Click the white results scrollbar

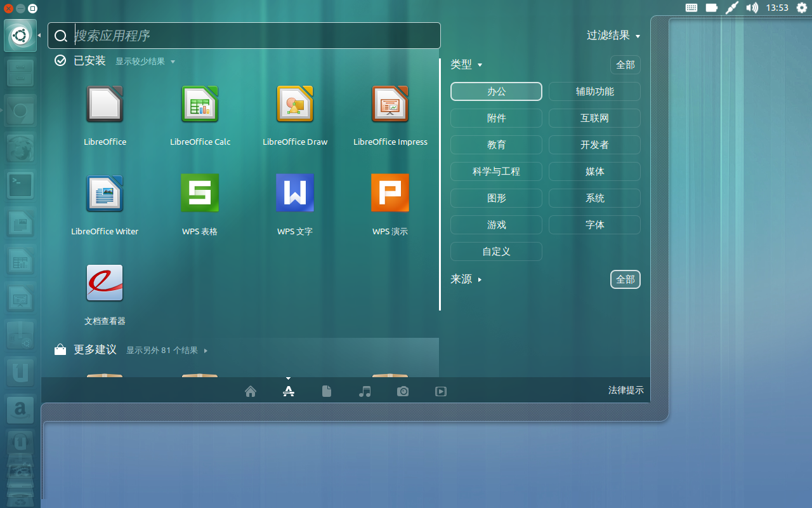[x=440, y=184]
